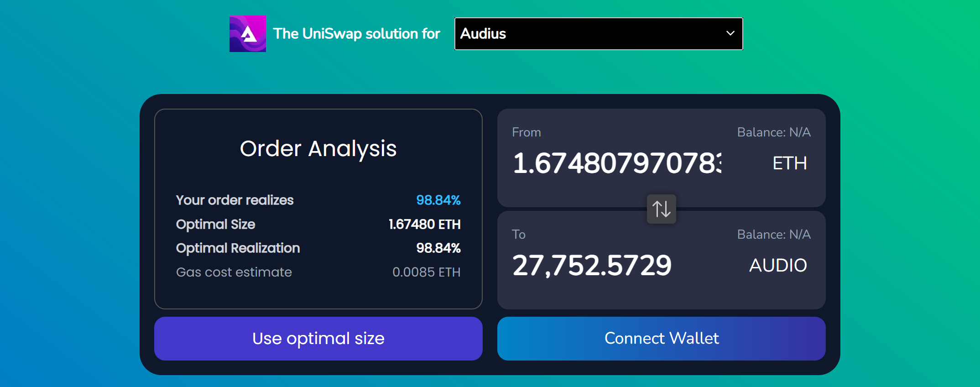The width and height of the screenshot is (980, 387).
Task: Click the chevron arrow in the token selector
Action: tap(730, 33)
